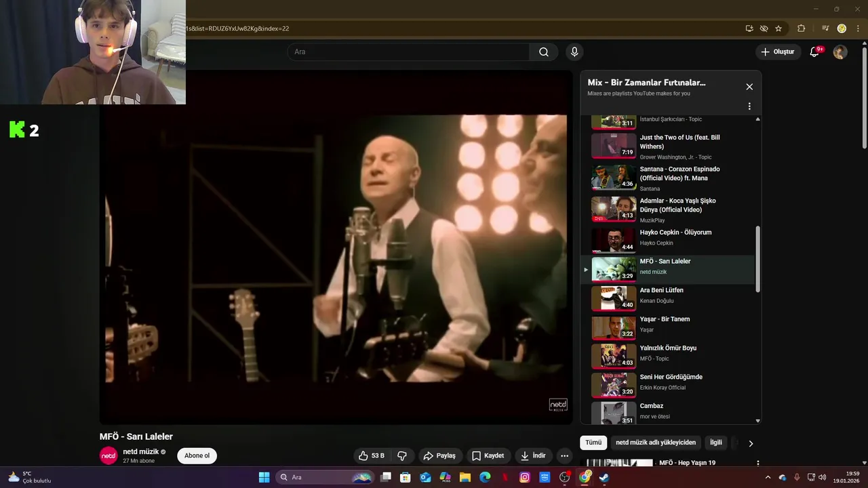The width and height of the screenshot is (868, 488).
Task: Open the browser extensions puzzle icon
Action: (801, 28)
